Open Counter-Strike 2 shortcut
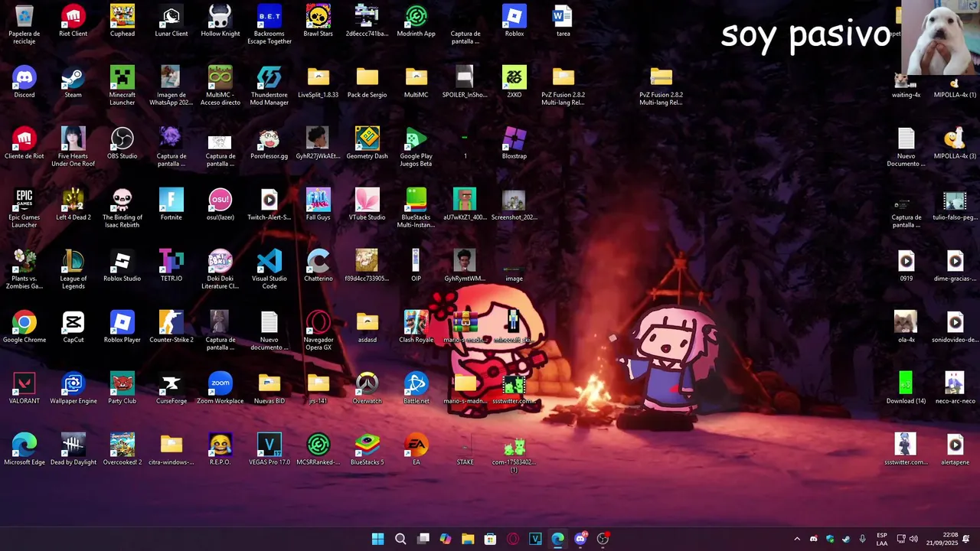 pyautogui.click(x=171, y=327)
